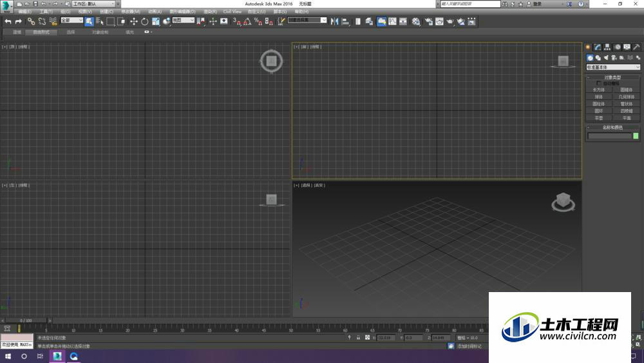Open the named selection sets dropdown

click(x=307, y=20)
